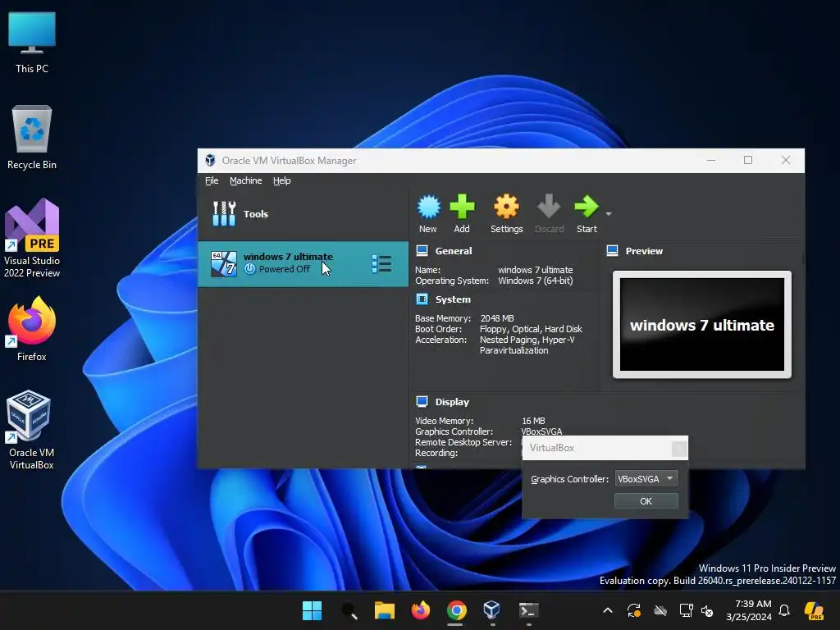Select the Oracle VM VirtualBox desktop shortcut
The width and height of the screenshot is (840, 630).
32,430
